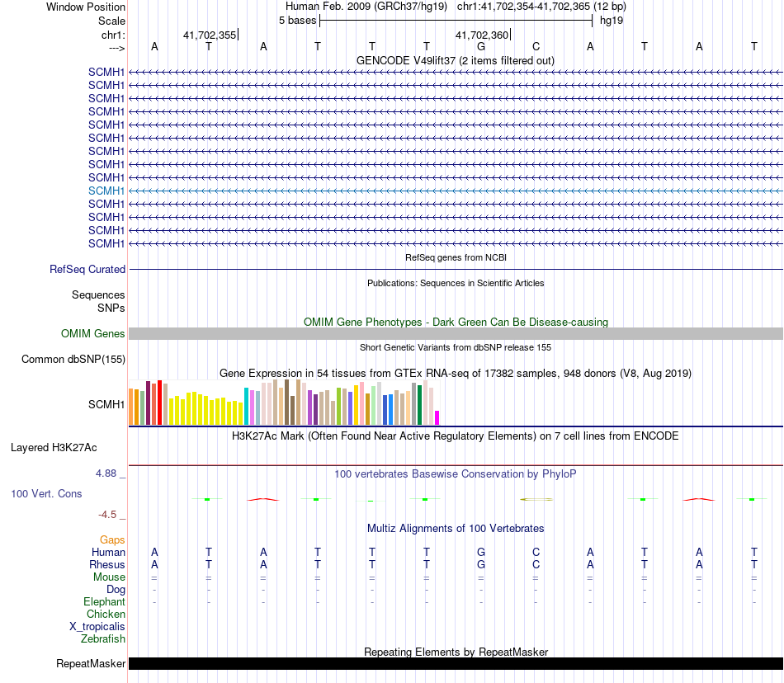Open the RefSeq genes from NCBI title

coord(456,257)
